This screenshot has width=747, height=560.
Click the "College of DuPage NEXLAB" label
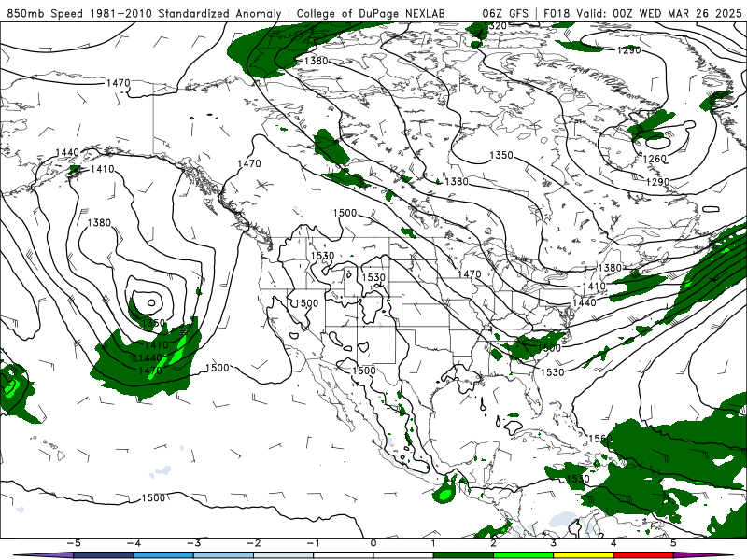pos(371,13)
